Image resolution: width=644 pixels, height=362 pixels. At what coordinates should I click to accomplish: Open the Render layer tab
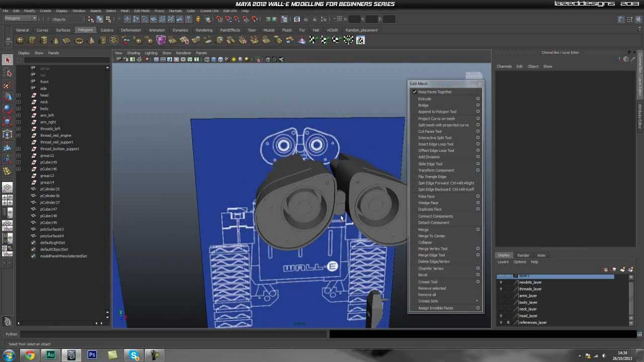(x=523, y=255)
